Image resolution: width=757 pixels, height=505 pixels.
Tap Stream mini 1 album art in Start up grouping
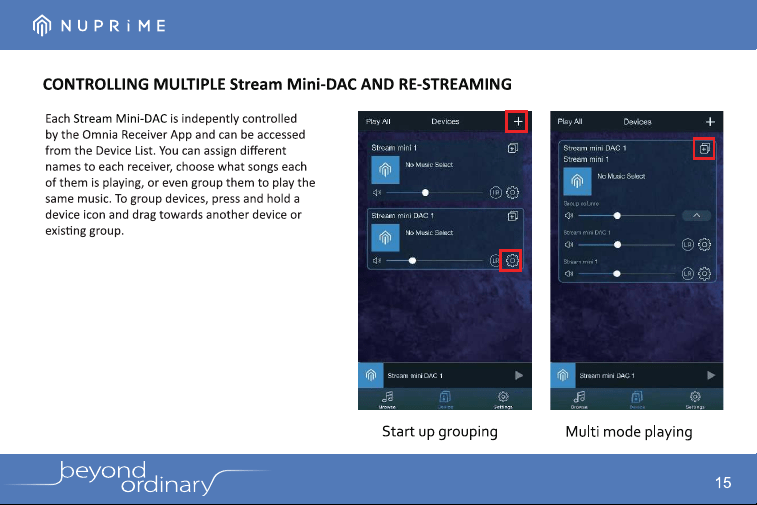(x=385, y=169)
